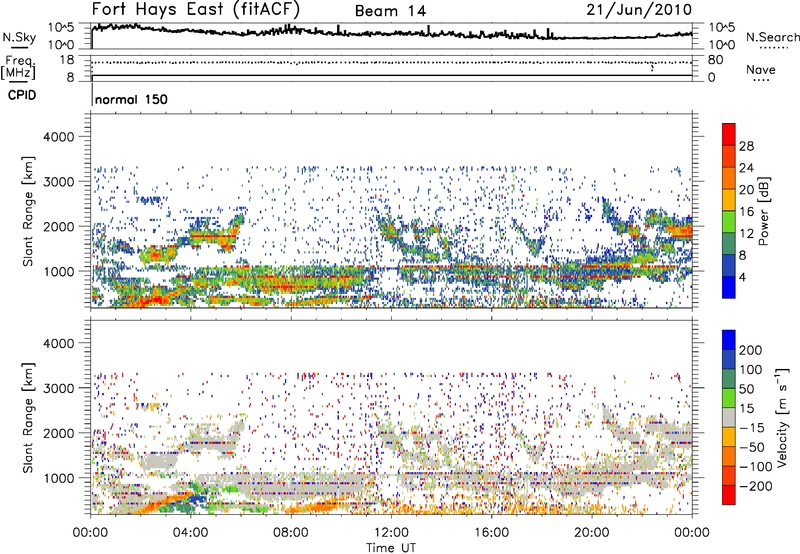Click the right '10^0' noise axis tick
Screen dimensions: 800x554
point(722,45)
